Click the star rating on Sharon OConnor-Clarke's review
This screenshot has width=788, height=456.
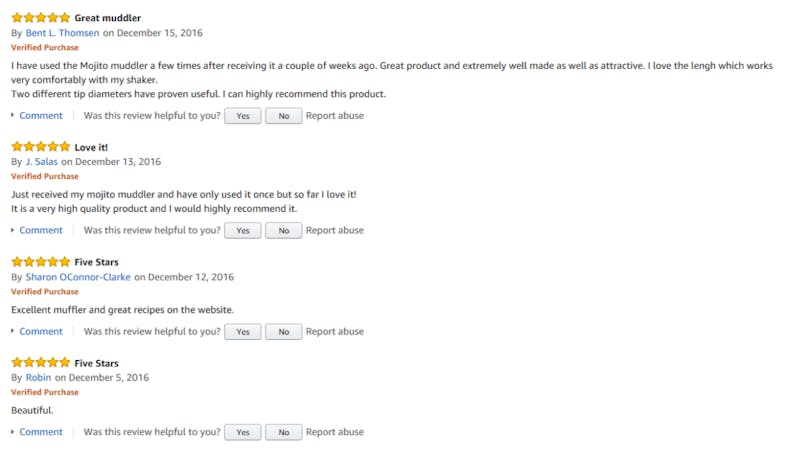[x=41, y=262]
